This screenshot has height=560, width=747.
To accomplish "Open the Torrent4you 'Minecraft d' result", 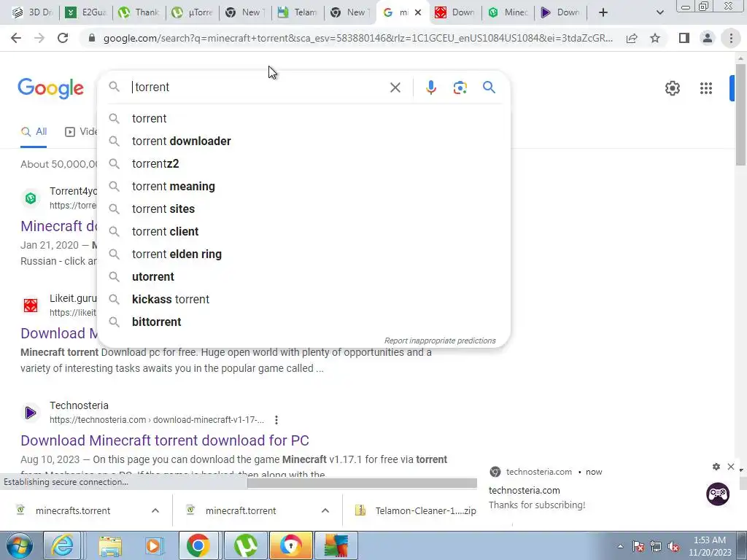I will (58, 226).
